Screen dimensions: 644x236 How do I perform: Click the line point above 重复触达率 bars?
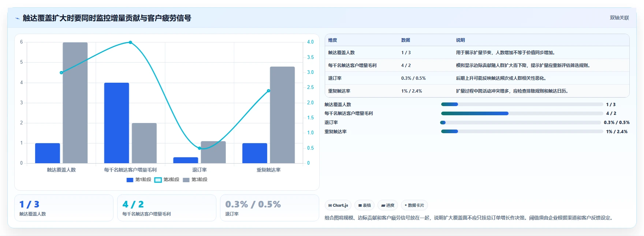coord(268,91)
